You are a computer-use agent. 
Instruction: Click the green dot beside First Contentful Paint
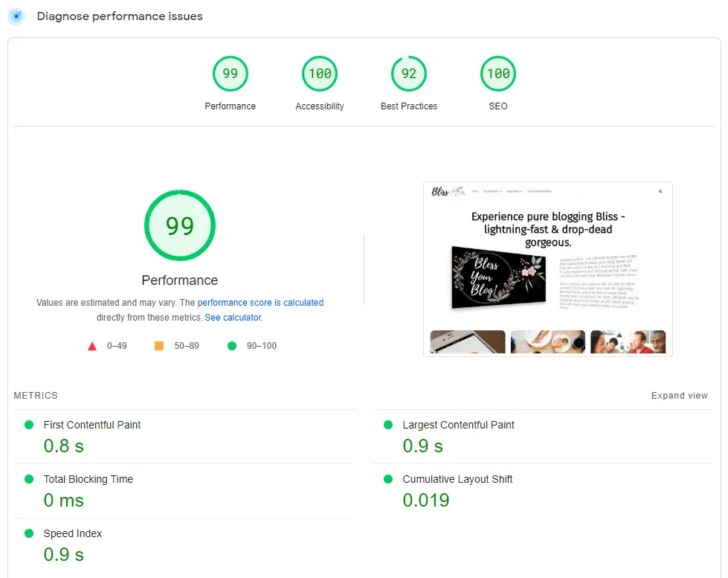click(x=29, y=425)
